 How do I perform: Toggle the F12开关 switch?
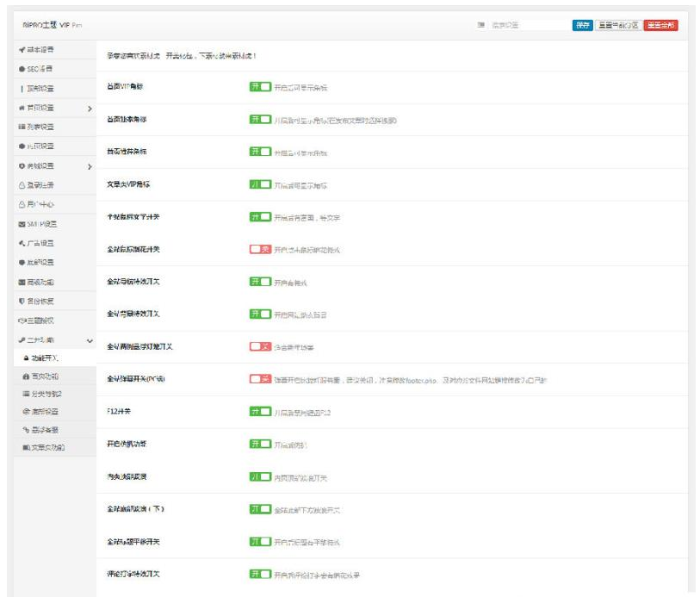tap(260, 412)
